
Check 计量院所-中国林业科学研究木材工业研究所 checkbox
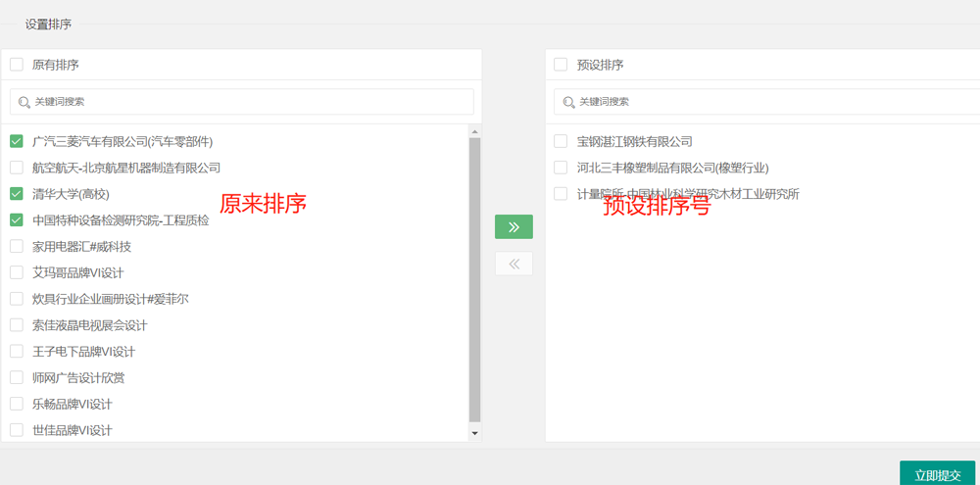[x=561, y=194]
